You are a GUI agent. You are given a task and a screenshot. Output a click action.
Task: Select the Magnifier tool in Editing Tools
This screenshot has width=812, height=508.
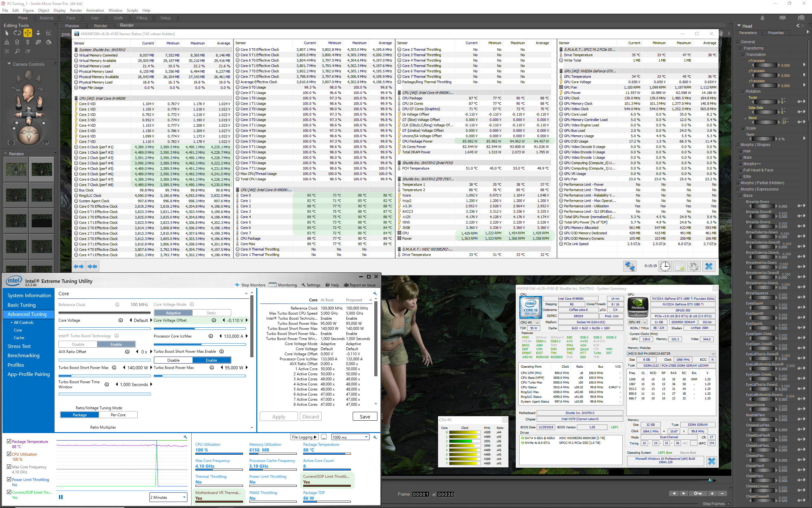point(17,51)
